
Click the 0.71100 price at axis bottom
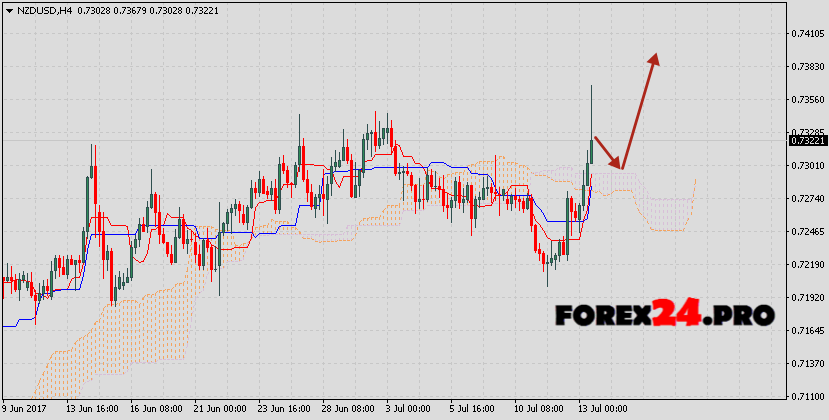(x=806, y=397)
